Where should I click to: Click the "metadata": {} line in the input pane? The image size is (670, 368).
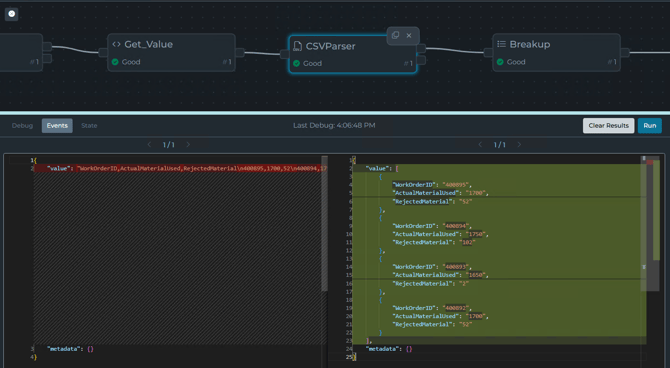pos(70,349)
